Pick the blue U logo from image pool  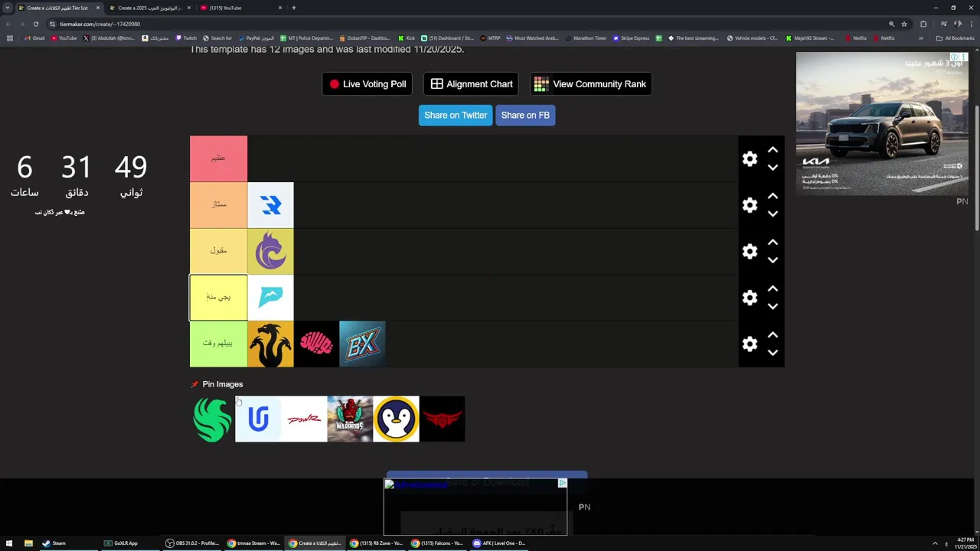[x=258, y=419]
